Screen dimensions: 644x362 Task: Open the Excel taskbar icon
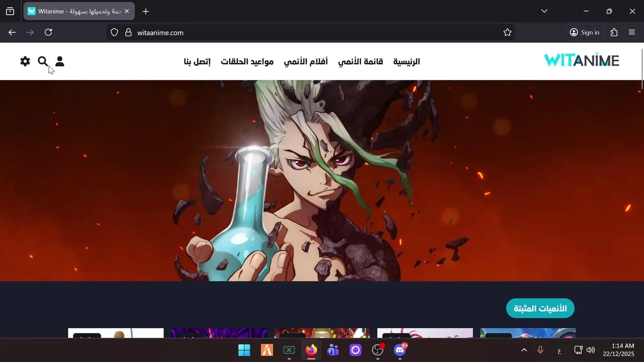coord(289,350)
